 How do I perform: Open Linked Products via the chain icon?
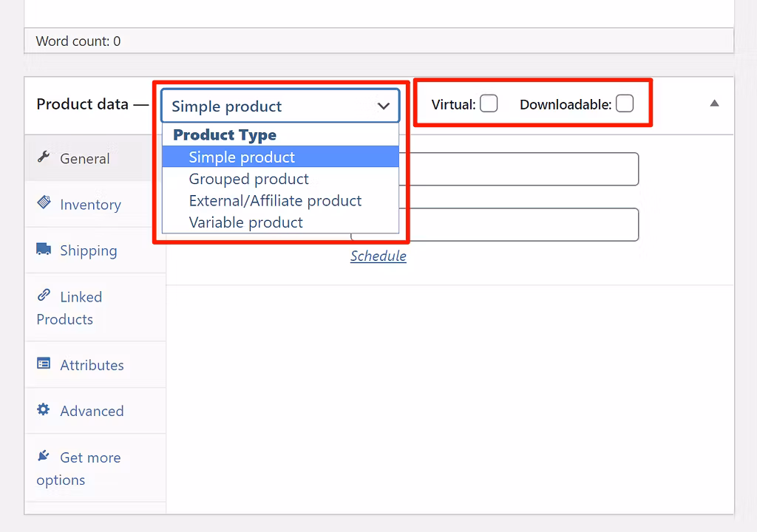pos(44,296)
